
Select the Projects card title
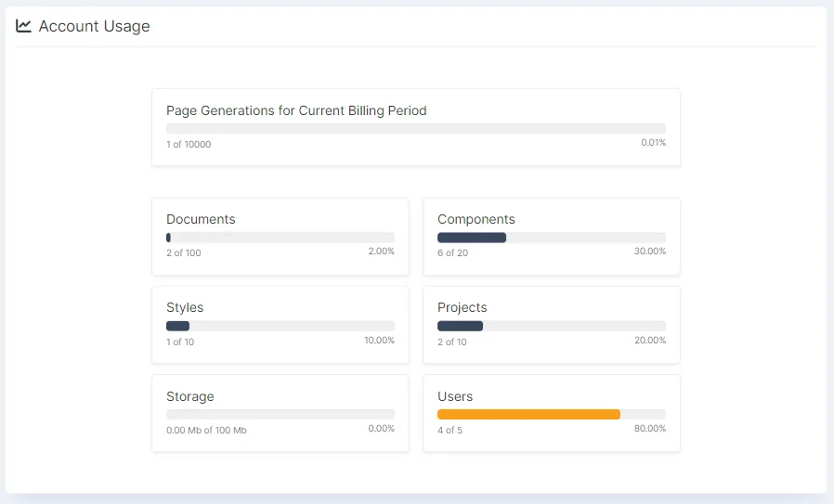[463, 307]
